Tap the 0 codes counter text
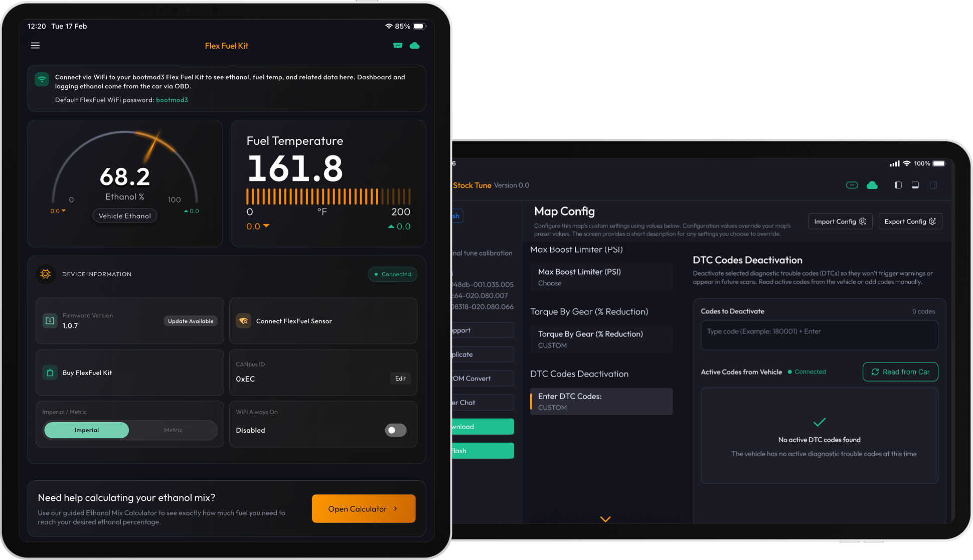The height and width of the screenshot is (560, 973). coord(923,311)
